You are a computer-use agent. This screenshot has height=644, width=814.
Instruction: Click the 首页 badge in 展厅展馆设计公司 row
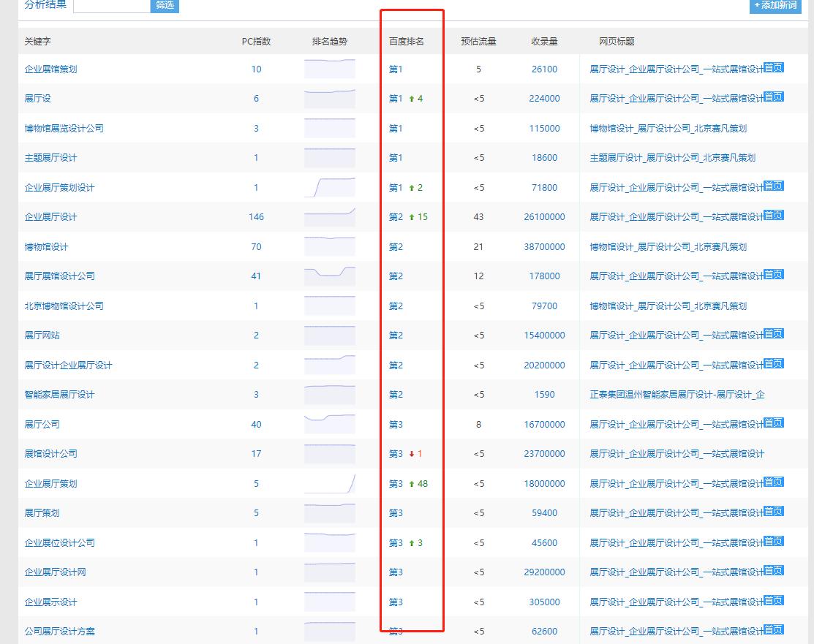tap(774, 275)
